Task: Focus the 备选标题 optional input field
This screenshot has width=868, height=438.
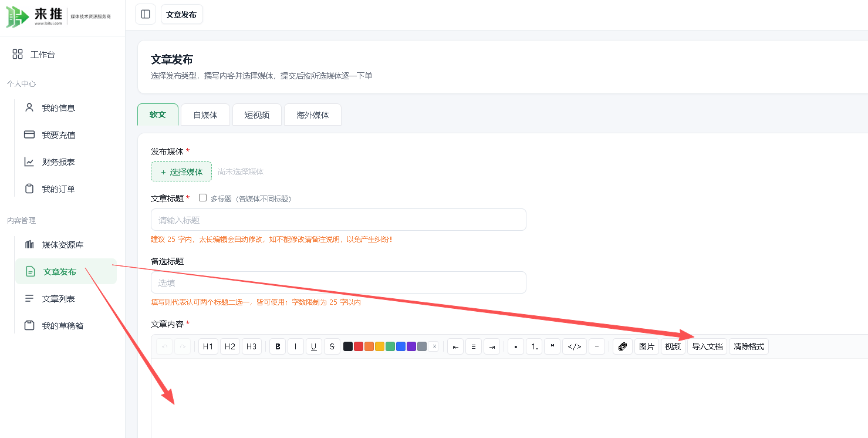Action: [339, 282]
